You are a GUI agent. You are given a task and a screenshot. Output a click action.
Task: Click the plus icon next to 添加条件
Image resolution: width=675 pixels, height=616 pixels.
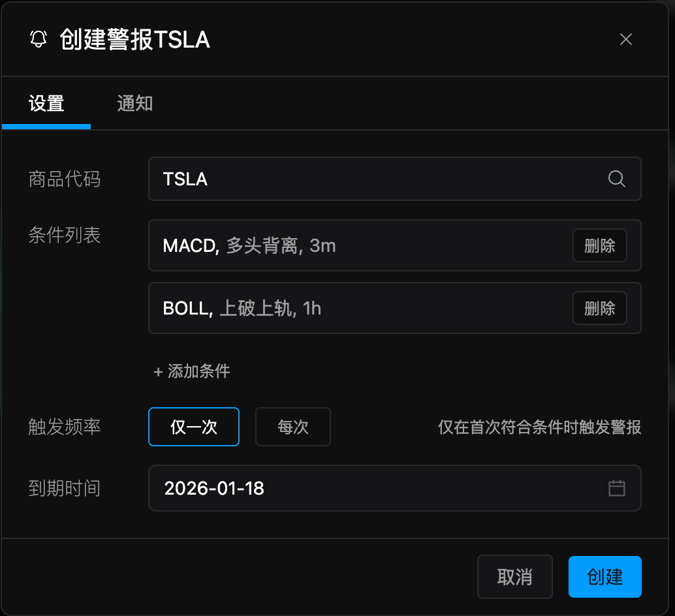coord(159,371)
